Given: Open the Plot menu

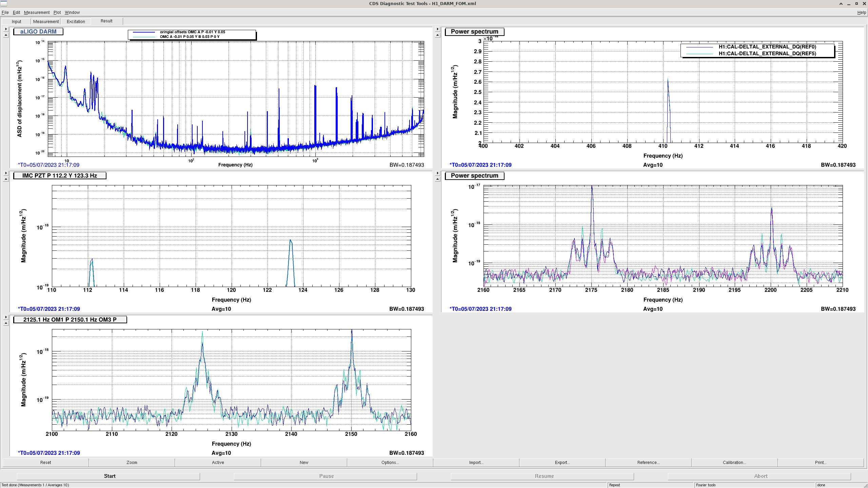Looking at the screenshot, I should coord(57,13).
